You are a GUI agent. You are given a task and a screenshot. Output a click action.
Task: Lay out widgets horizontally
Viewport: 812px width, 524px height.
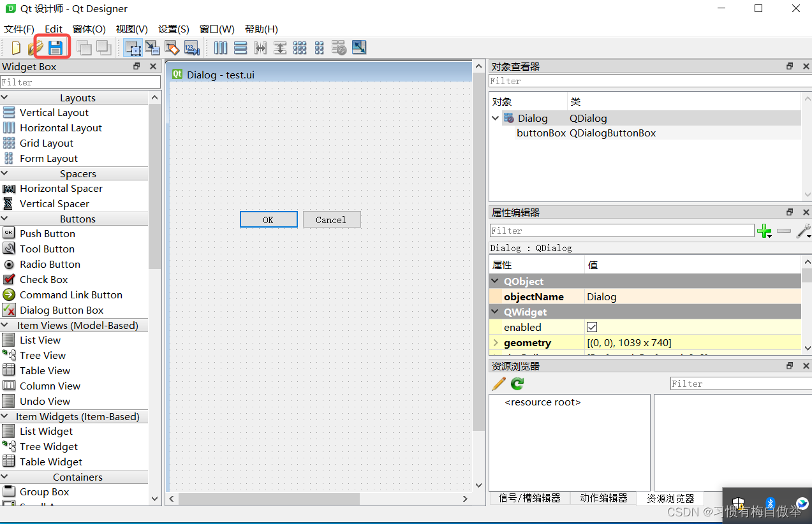click(220, 48)
